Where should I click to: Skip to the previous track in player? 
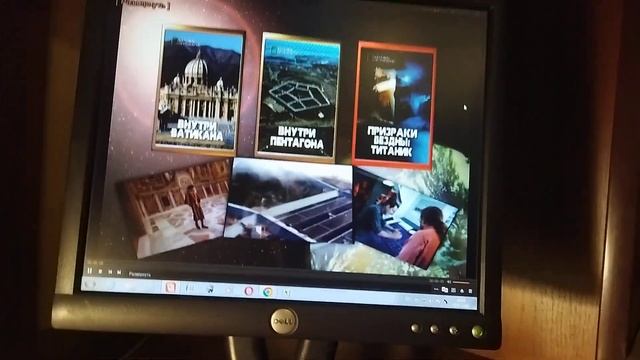tap(110, 271)
